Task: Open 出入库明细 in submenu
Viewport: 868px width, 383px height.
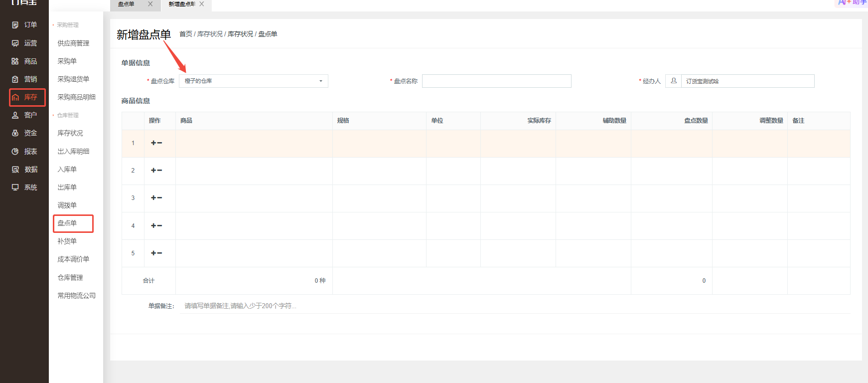Action: [x=73, y=152]
